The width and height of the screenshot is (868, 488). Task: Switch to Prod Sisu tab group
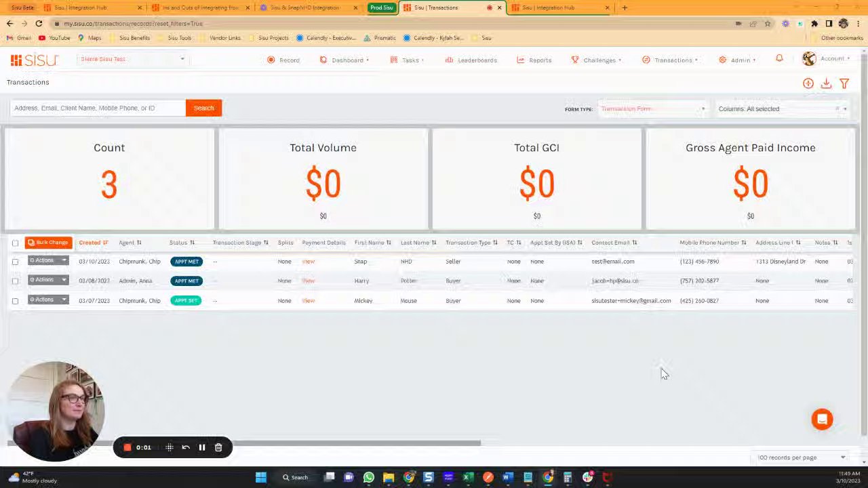tap(381, 7)
